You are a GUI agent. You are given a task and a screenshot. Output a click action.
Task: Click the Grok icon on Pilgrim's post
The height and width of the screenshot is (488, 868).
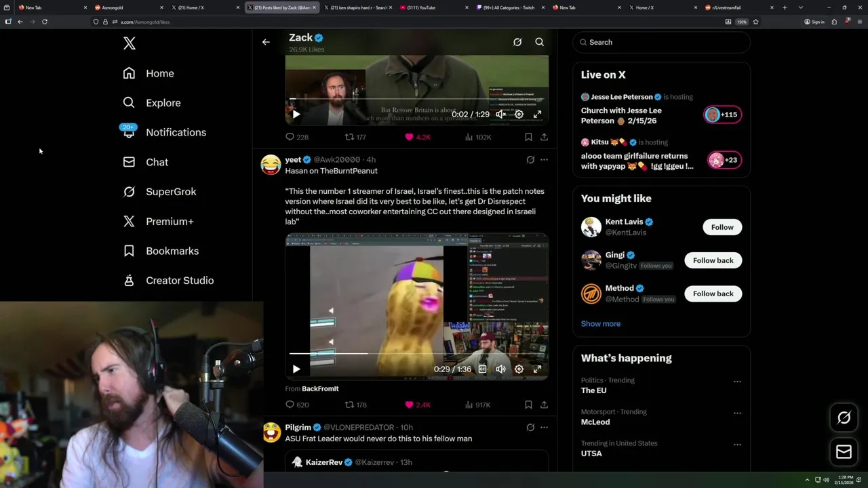(x=530, y=427)
